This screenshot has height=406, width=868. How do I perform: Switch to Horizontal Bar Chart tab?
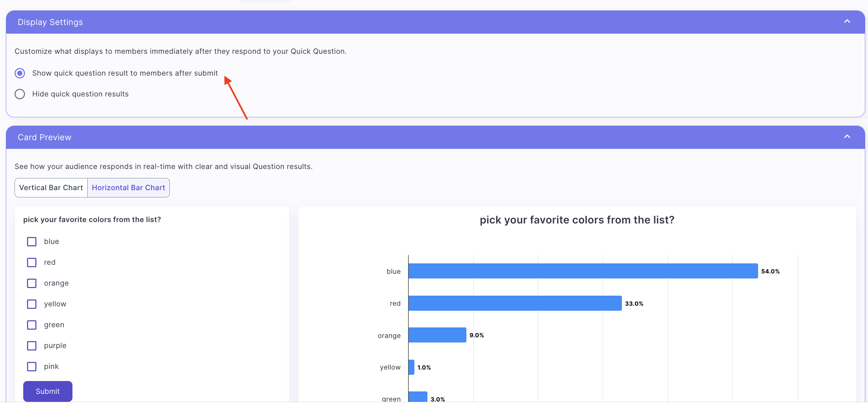128,188
